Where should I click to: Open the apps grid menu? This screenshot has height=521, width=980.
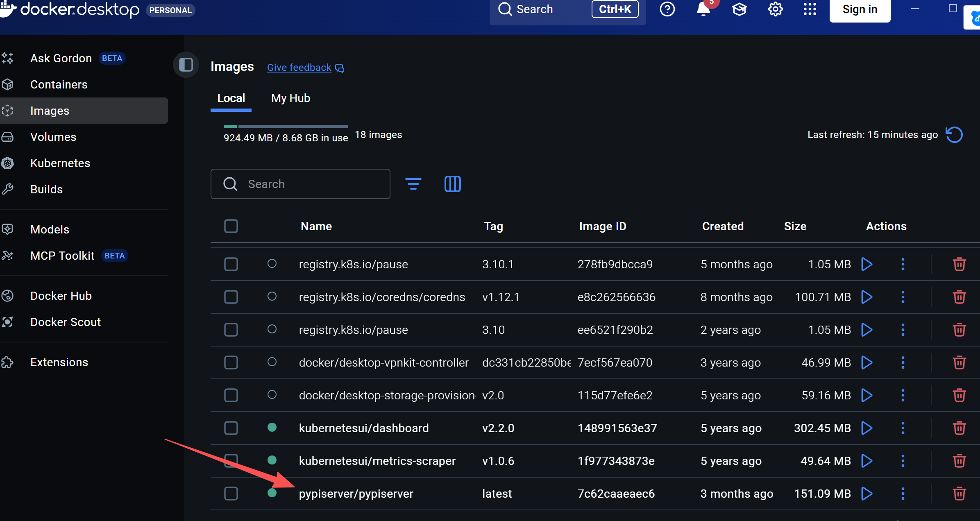click(810, 9)
